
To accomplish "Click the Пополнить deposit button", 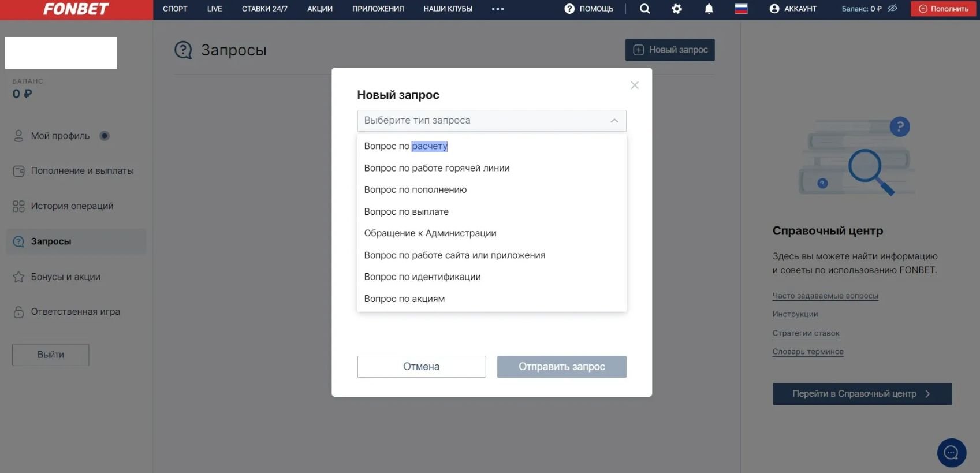I will (944, 9).
